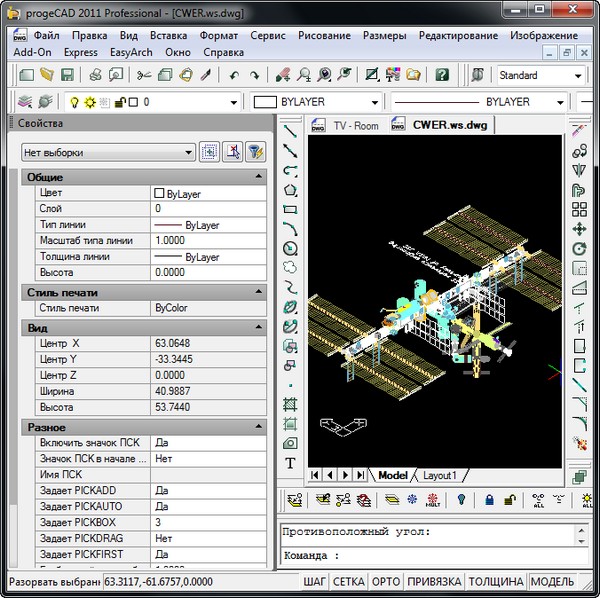Toggle layer lock padlock icon
The image size is (600, 598).
pos(120,102)
